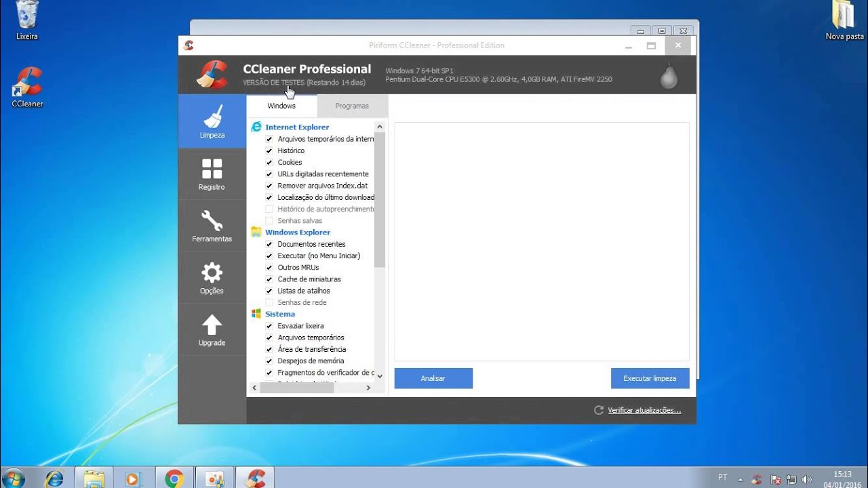Open the Limpeza section in the sidebar
Screen dimensions: 868x488
[212, 121]
